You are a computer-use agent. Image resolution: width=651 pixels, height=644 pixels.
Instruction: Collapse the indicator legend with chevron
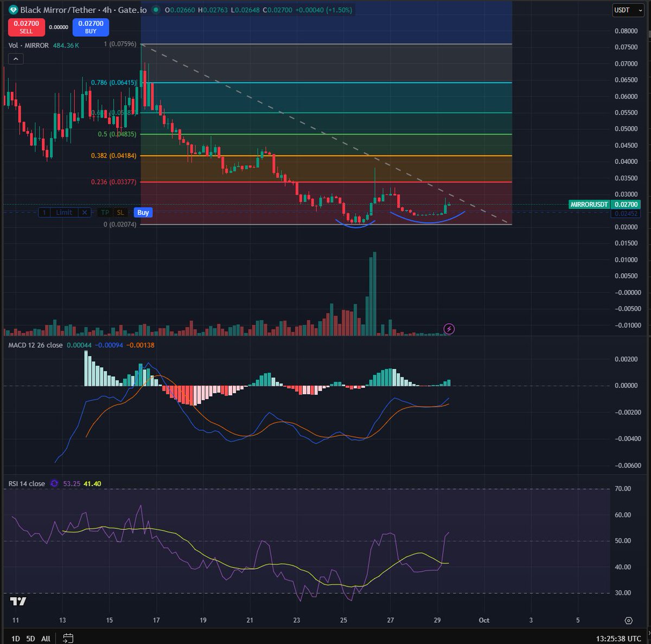pyautogui.click(x=16, y=59)
